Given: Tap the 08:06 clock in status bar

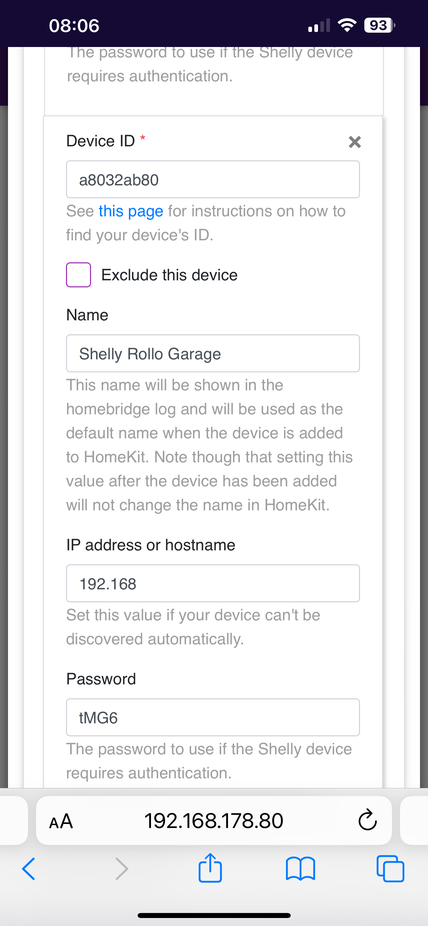Looking at the screenshot, I should tap(74, 26).
